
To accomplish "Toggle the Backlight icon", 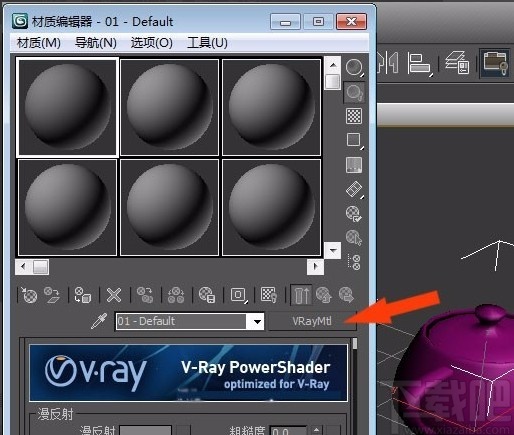I will (354, 92).
